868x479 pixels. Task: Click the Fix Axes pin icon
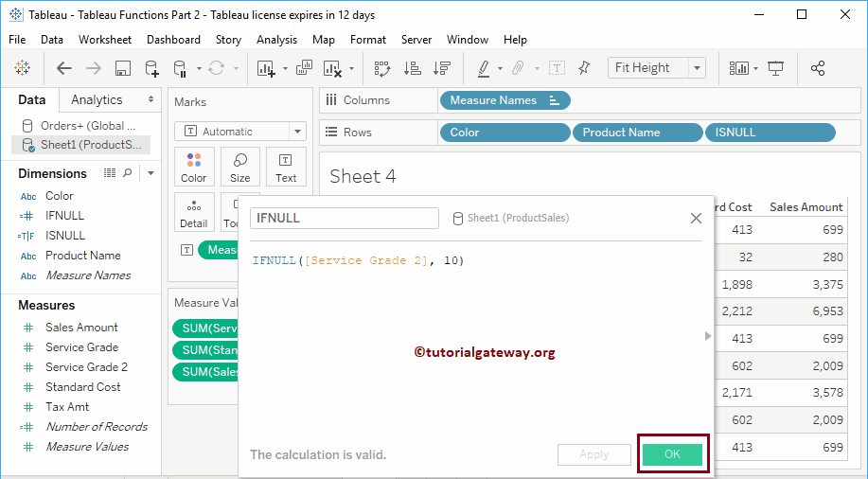coord(584,68)
